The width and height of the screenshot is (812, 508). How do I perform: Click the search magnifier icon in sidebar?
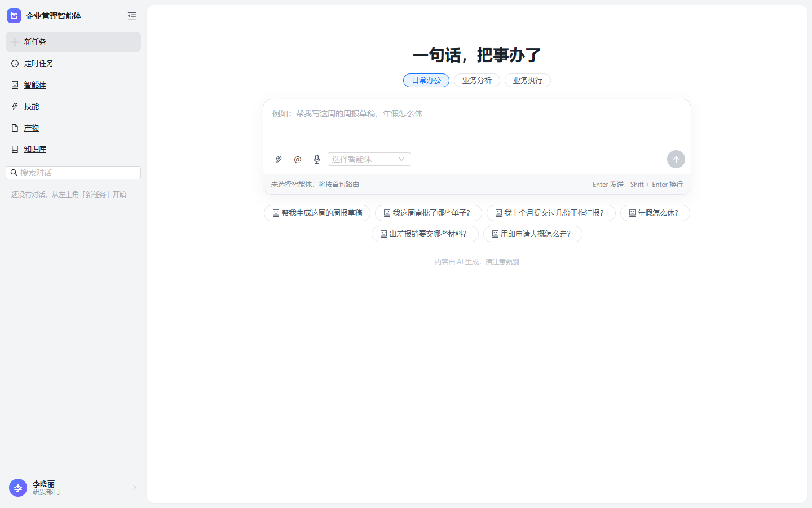coord(14,173)
